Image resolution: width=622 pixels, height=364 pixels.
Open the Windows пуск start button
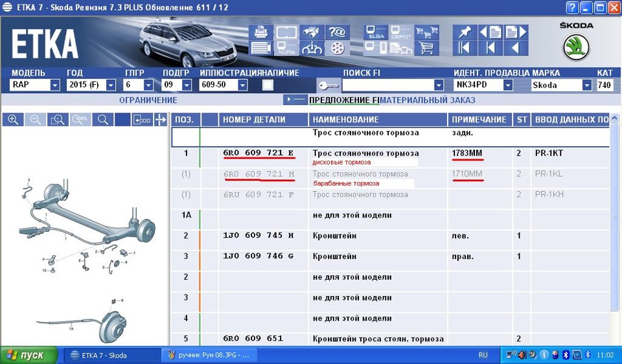coord(28,356)
